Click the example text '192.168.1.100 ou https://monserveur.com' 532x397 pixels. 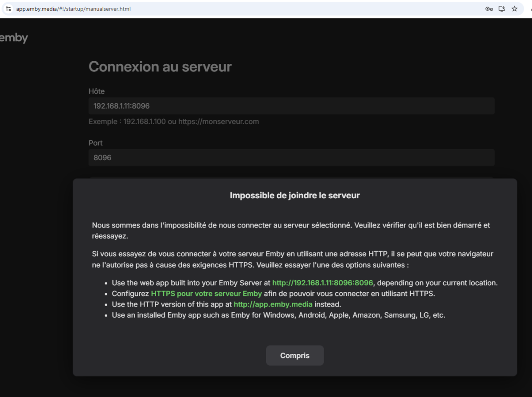(191, 121)
